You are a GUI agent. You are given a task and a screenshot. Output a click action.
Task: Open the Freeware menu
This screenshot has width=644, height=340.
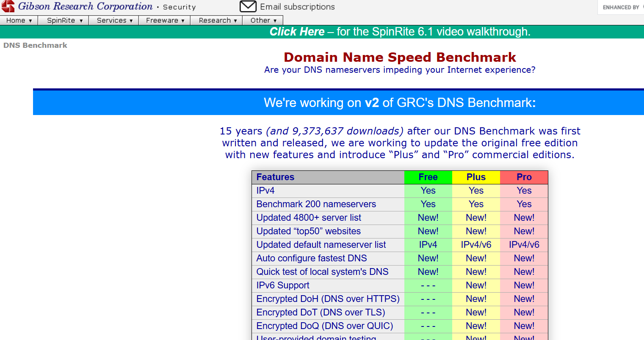[165, 20]
